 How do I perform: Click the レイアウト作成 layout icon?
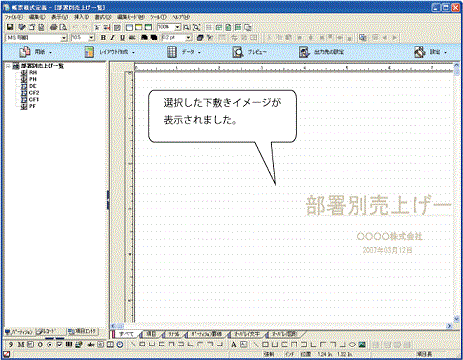89,52
